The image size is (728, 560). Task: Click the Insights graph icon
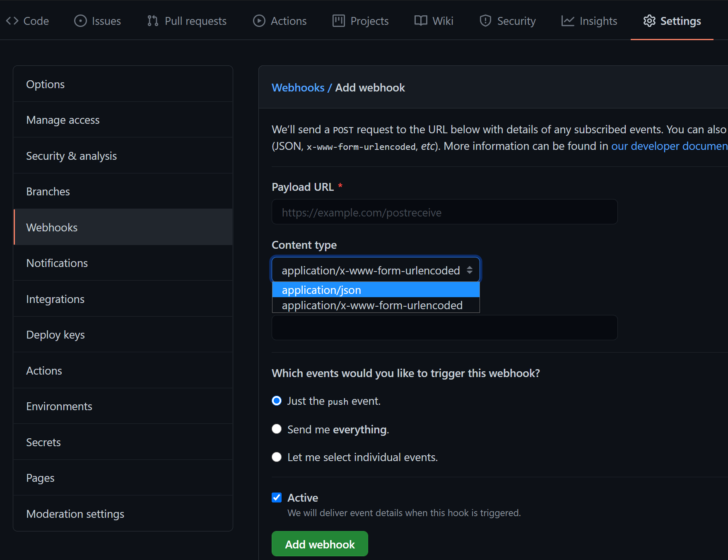(x=568, y=21)
